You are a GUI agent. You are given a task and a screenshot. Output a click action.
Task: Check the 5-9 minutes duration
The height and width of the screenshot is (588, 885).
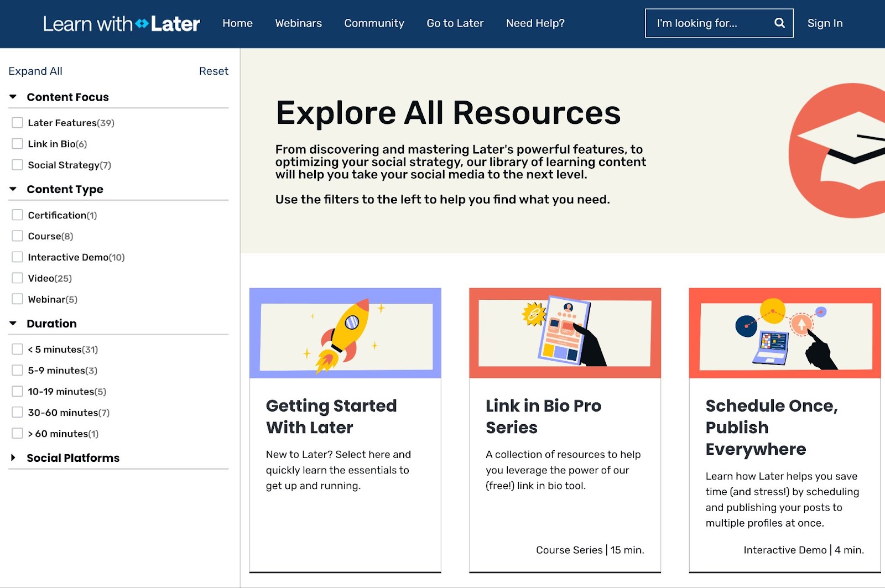coord(17,371)
